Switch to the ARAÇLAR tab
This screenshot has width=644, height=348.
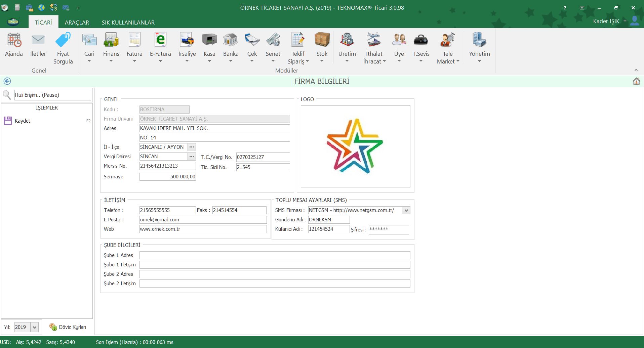77,23
